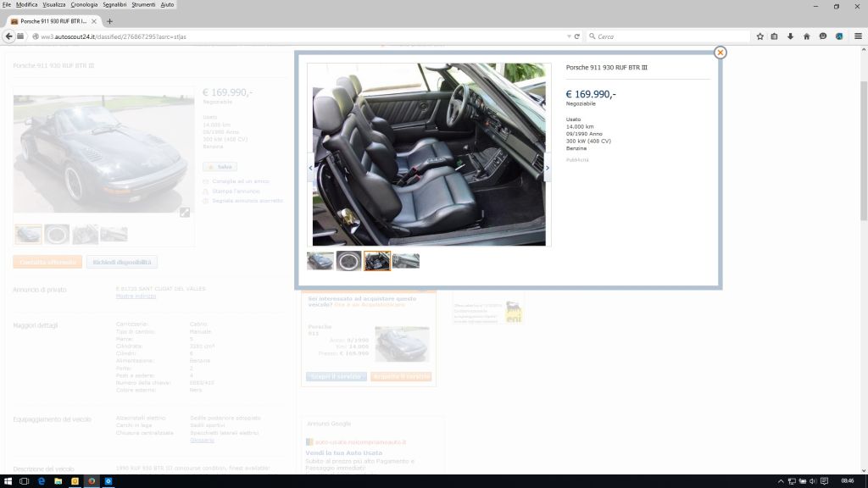Go to the Firefox home page icon
This screenshot has width=868, height=488.
(807, 36)
